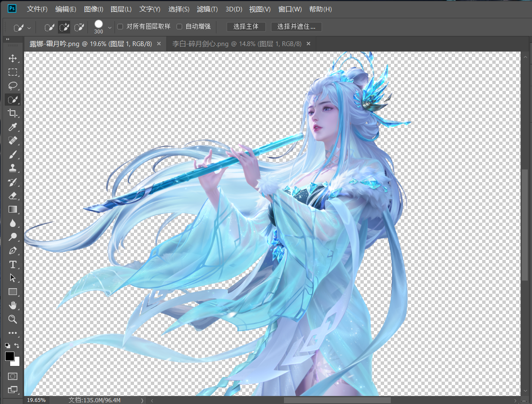Open the background color white swatch
The height and width of the screenshot is (404, 532).
[16, 363]
